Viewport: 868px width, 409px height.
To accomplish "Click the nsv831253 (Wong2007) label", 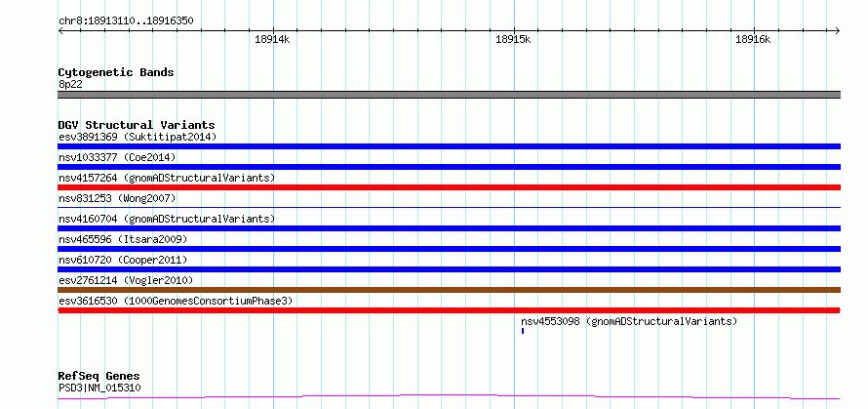I will pos(117,198).
